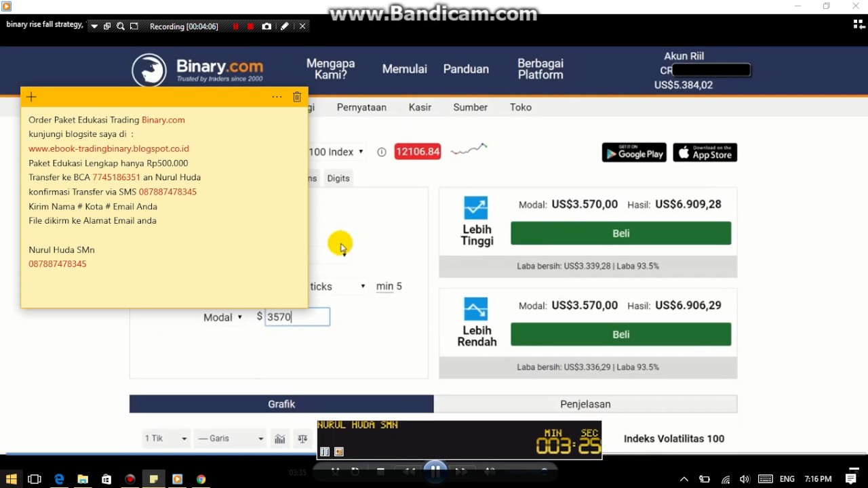Add a new sticky note with plus icon
Screen dimensions: 868x488
[x=31, y=97]
